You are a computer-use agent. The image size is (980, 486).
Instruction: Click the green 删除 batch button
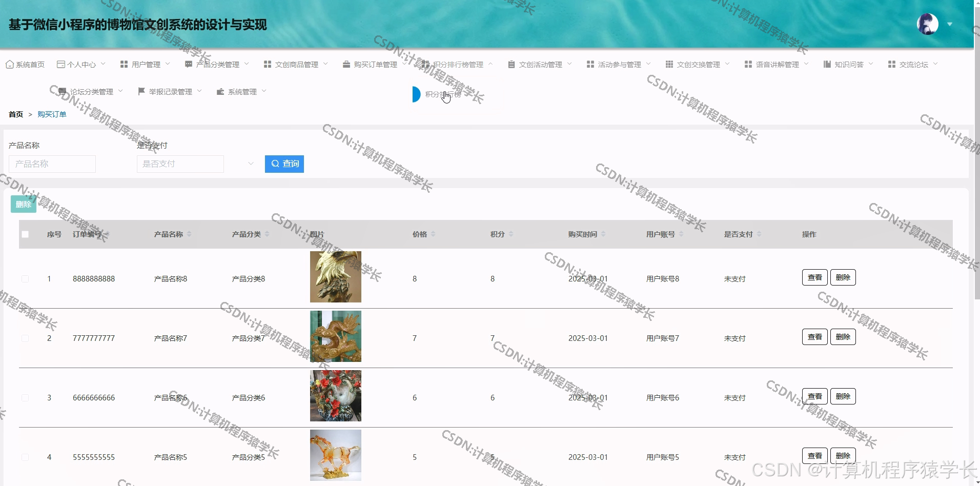24,205
